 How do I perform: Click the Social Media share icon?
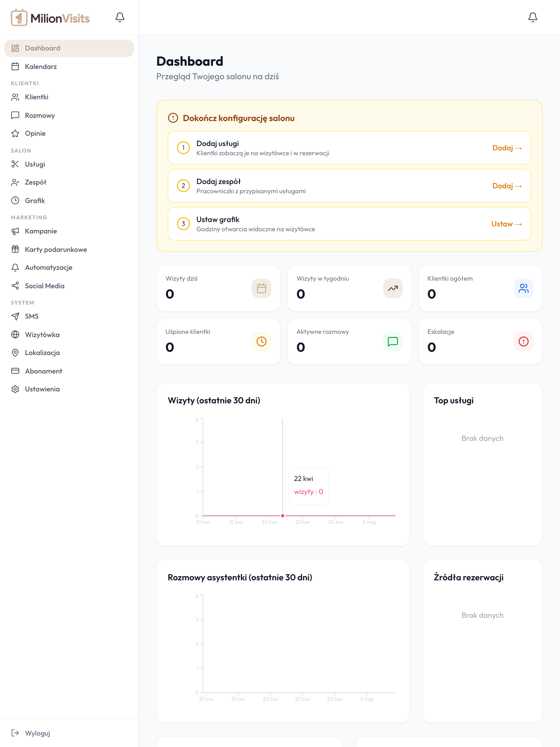15,286
